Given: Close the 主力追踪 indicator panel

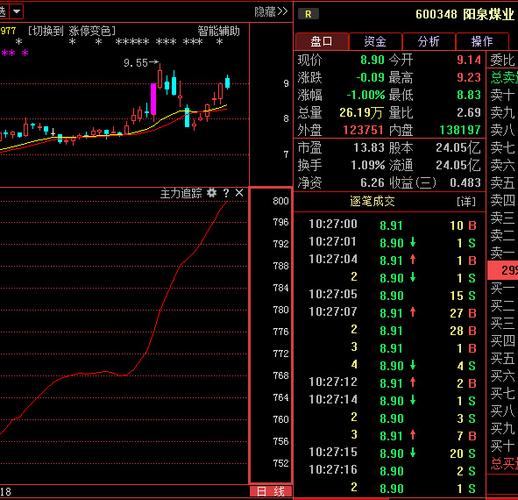Looking at the screenshot, I should (x=239, y=193).
